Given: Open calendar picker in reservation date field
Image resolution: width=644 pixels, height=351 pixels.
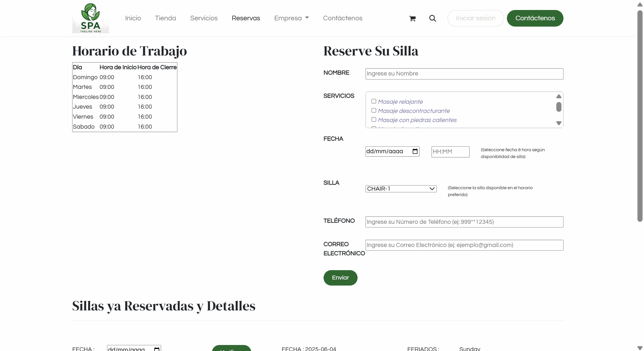Looking at the screenshot, I should (415, 151).
